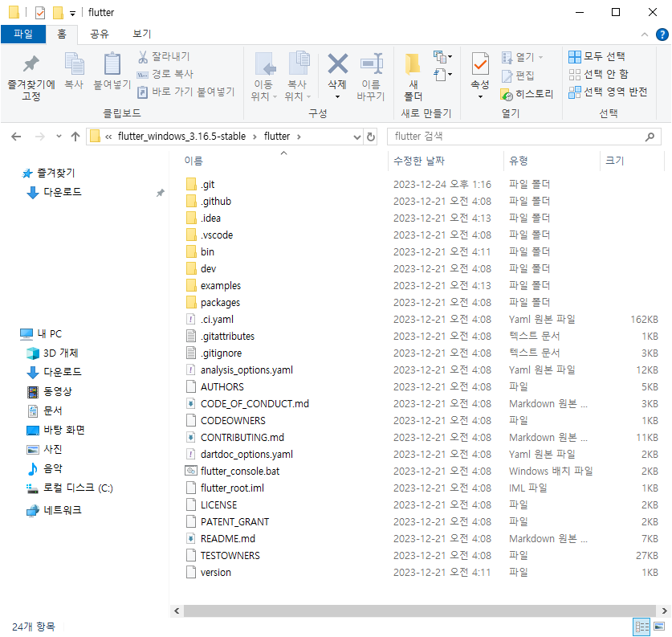Create a New folder (새 폴더)
The width and height of the screenshot is (672, 637).
pyautogui.click(x=413, y=77)
